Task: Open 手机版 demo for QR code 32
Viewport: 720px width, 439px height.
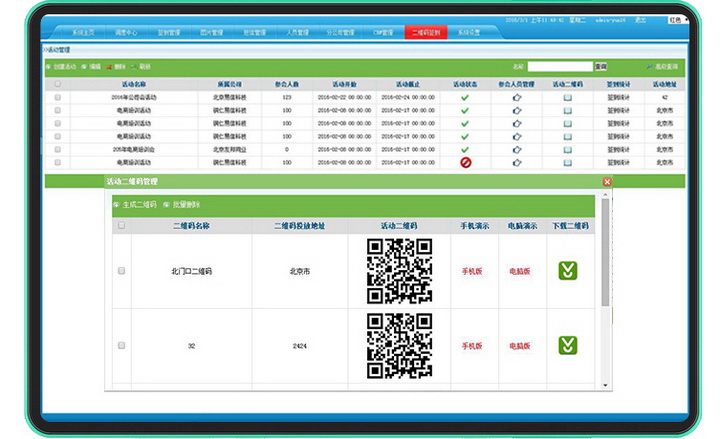Action: [472, 346]
